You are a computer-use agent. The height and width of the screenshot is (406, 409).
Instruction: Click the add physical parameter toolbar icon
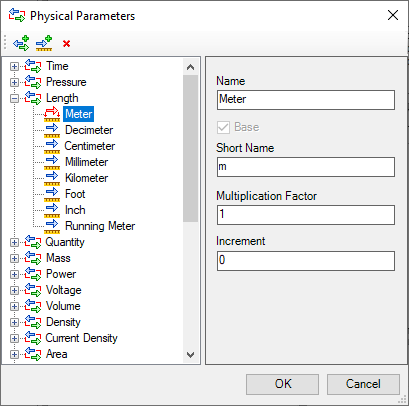pos(21,43)
